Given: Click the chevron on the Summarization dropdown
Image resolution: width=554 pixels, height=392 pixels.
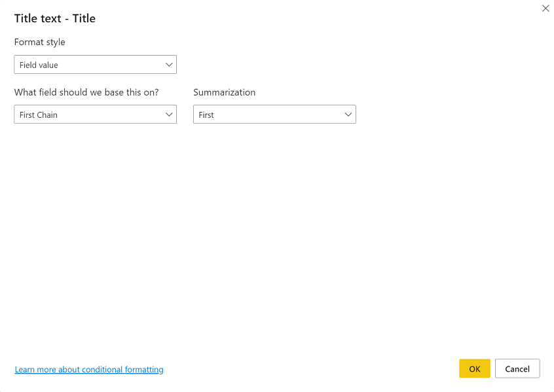Looking at the screenshot, I should (x=348, y=114).
